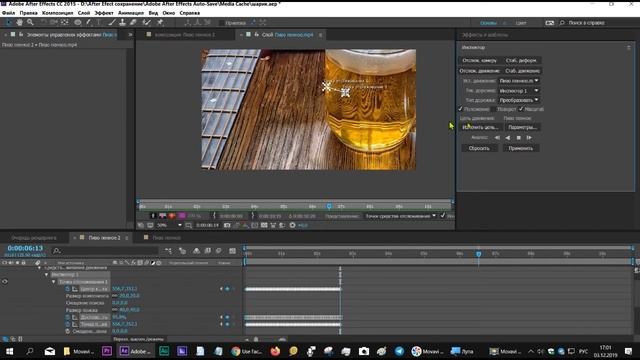Select the Pen tool
This screenshot has width=640, height=360.
click(88, 22)
